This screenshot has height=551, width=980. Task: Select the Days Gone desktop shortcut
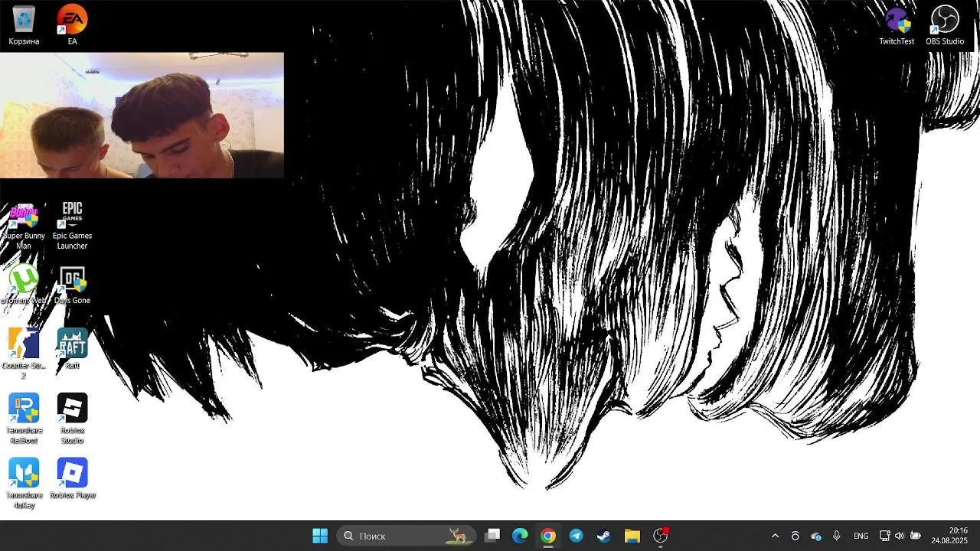click(x=72, y=285)
